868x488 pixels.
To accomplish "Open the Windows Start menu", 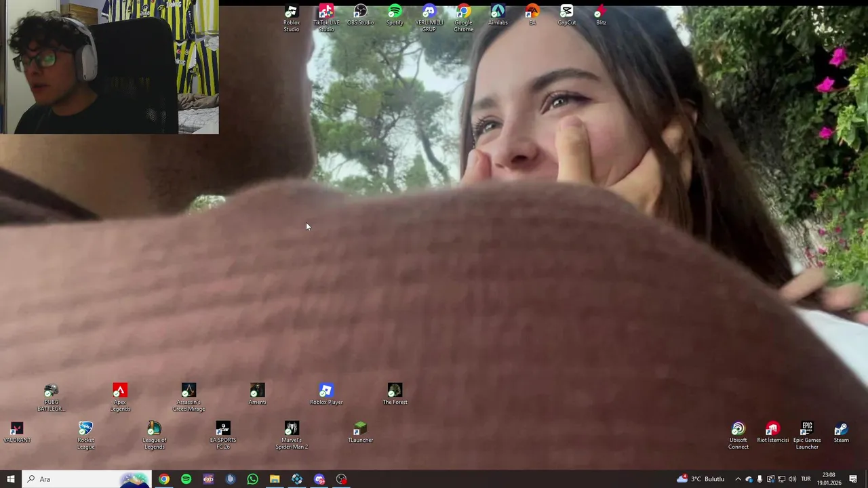I will (x=11, y=479).
